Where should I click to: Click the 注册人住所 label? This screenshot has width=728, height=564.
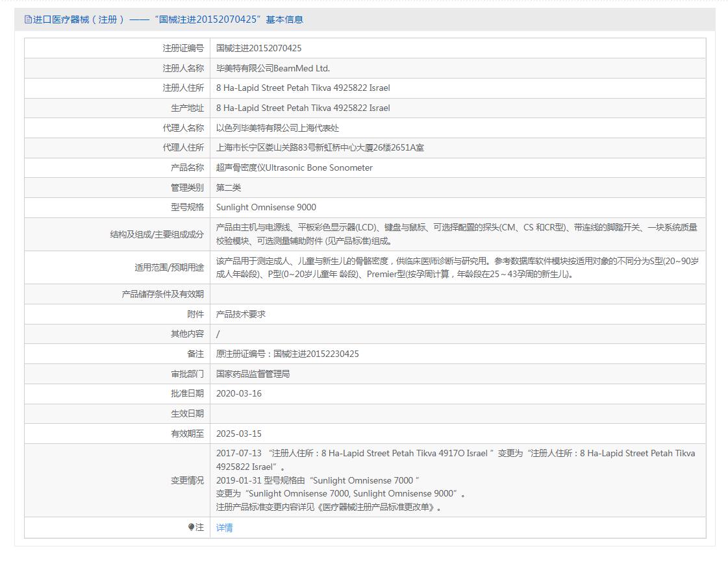click(183, 88)
